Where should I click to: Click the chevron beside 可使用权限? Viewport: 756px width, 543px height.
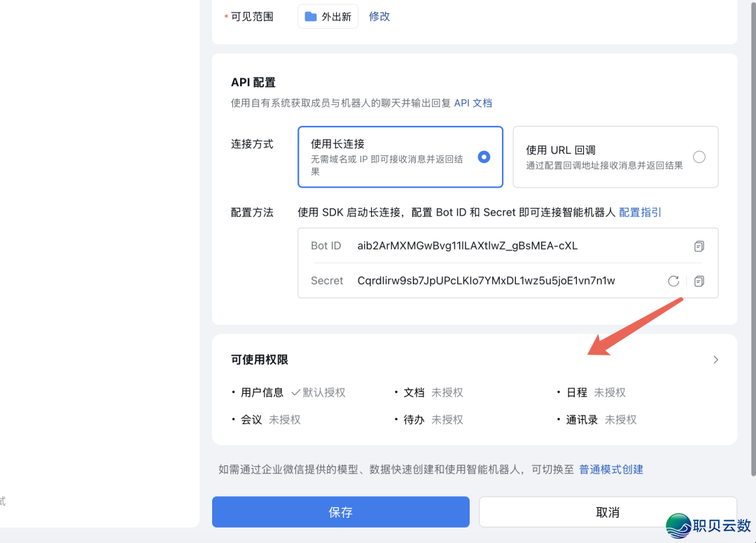click(715, 360)
